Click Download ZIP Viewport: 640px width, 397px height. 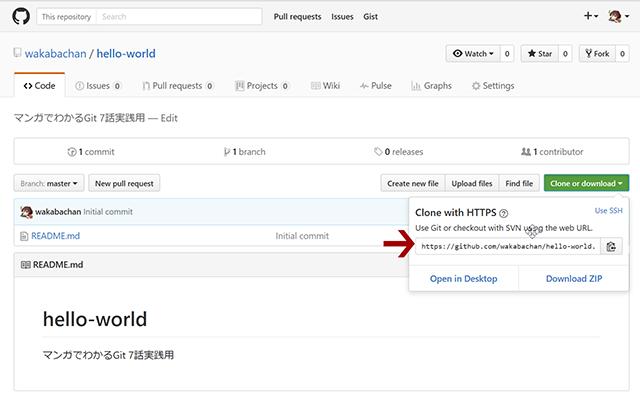(x=574, y=279)
